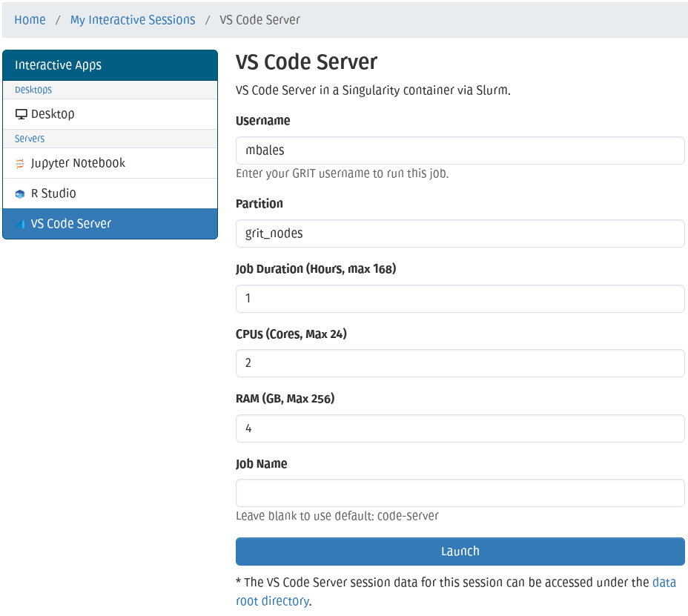Click the R Studio icon in sidebar
Image resolution: width=688 pixels, height=616 pixels.
point(20,194)
